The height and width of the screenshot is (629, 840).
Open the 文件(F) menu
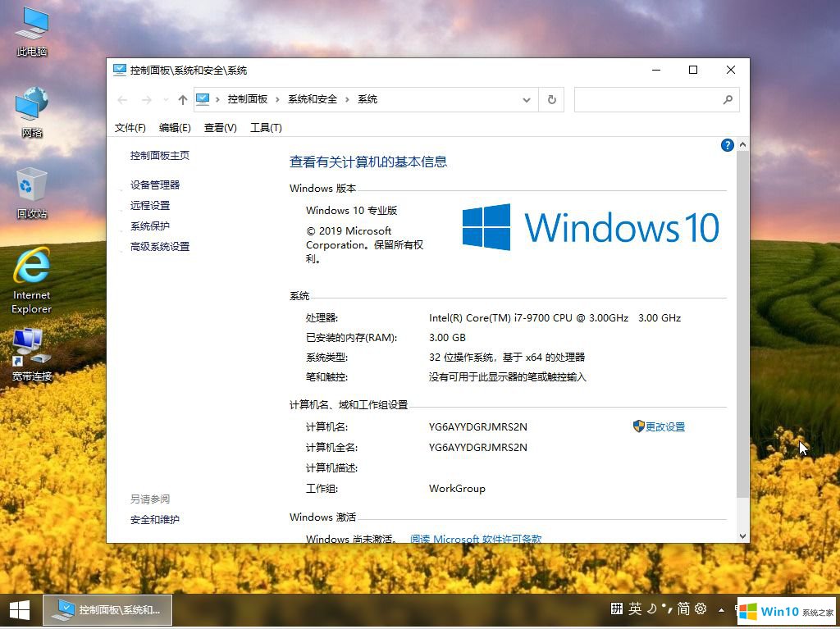click(130, 128)
